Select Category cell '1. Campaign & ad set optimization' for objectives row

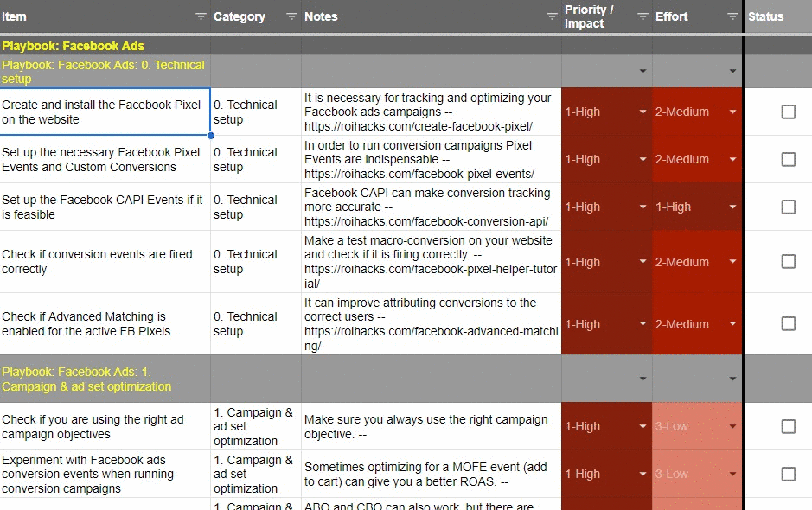pos(256,427)
